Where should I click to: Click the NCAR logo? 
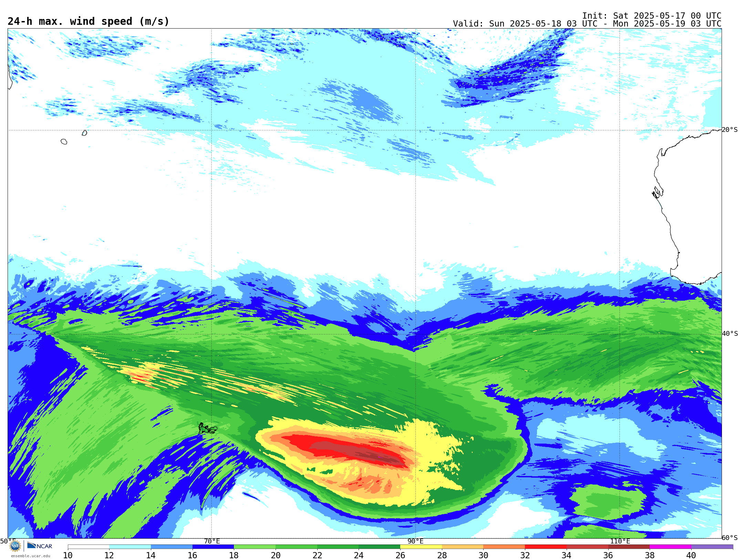pos(40,546)
